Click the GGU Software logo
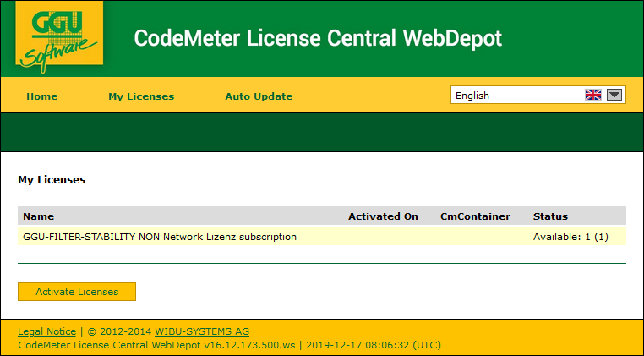Viewport: 644px width, 356px height. (x=58, y=38)
